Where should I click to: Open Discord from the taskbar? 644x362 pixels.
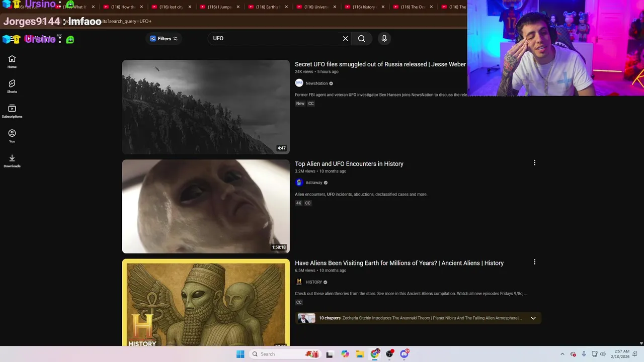(405, 354)
